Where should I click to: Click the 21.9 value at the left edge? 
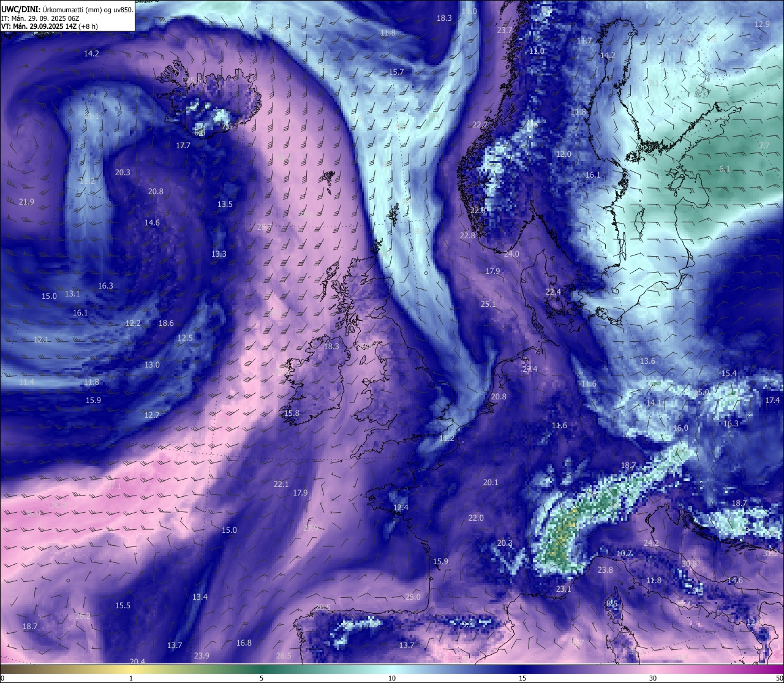(x=26, y=202)
